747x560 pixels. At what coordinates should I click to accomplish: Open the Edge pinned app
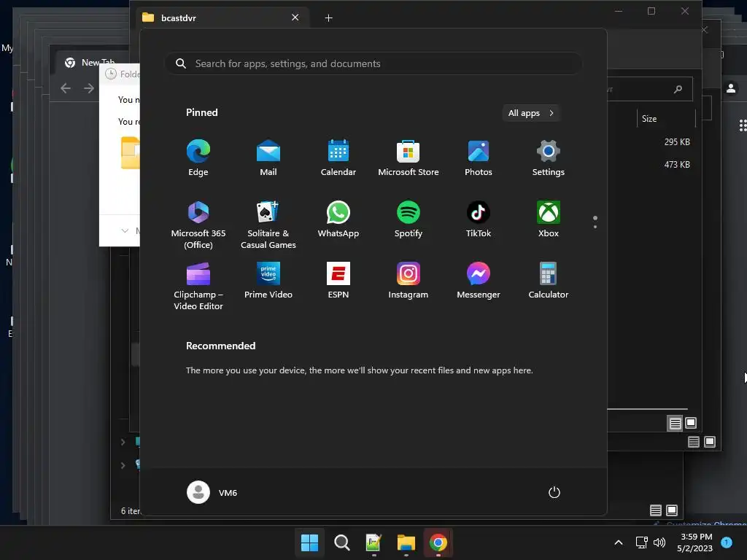[x=198, y=158]
